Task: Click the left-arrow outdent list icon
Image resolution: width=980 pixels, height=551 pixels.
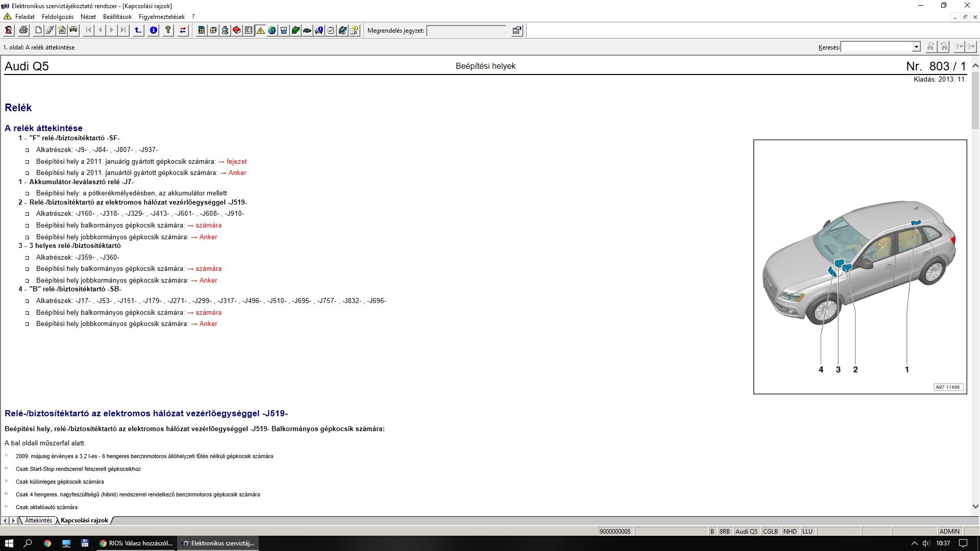Action: (x=960, y=47)
